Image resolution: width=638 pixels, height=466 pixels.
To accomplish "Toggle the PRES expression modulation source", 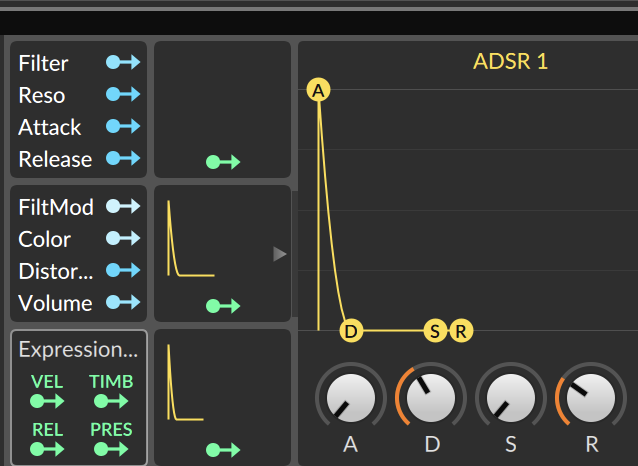I will coord(111,450).
